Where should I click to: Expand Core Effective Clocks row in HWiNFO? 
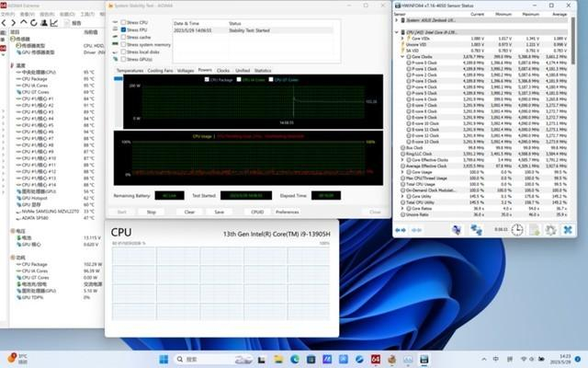pyautogui.click(x=402, y=160)
